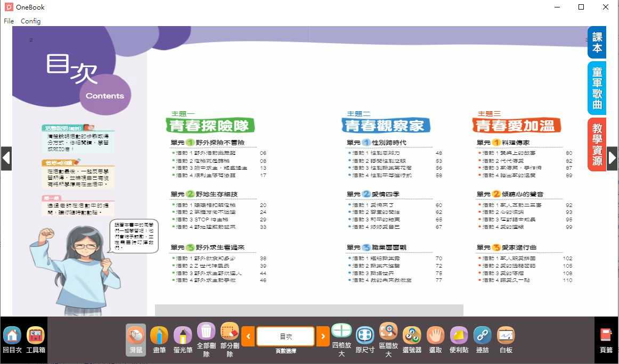Open the 選號器 number picker
Viewport: 619px width, 364px height.
coord(412,340)
